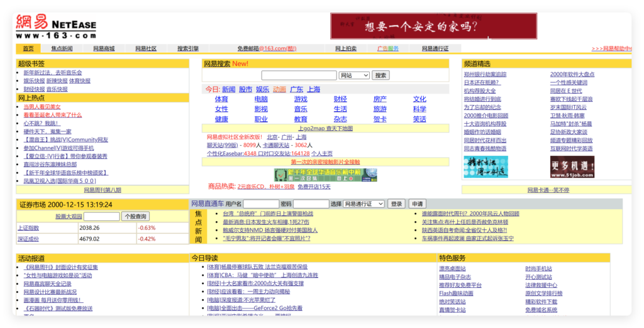Open 新年新过法，去听音乐会 link
The image size is (644, 328).
click(x=53, y=73)
